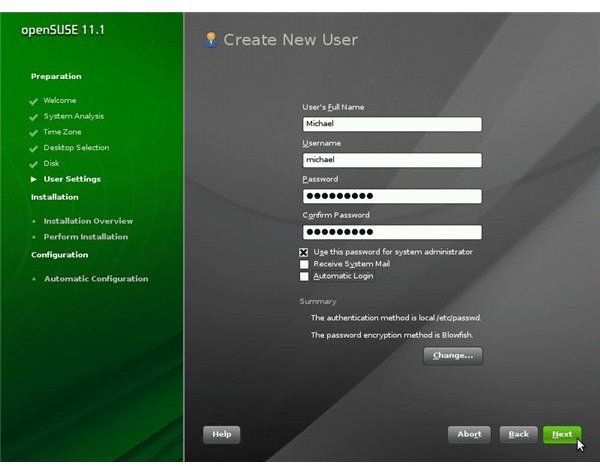Click the User Settings arrow indicator
The image size is (600, 466).
point(34,179)
